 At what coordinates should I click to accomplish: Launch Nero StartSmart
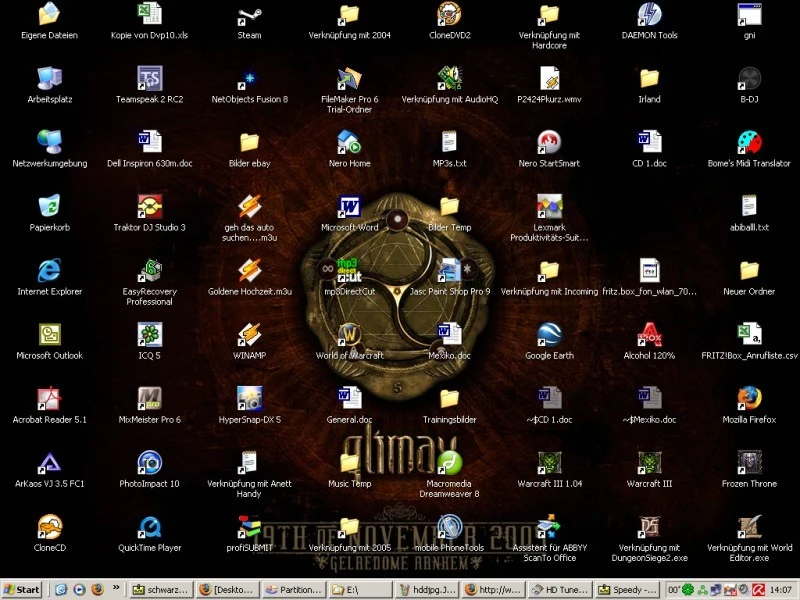548,144
